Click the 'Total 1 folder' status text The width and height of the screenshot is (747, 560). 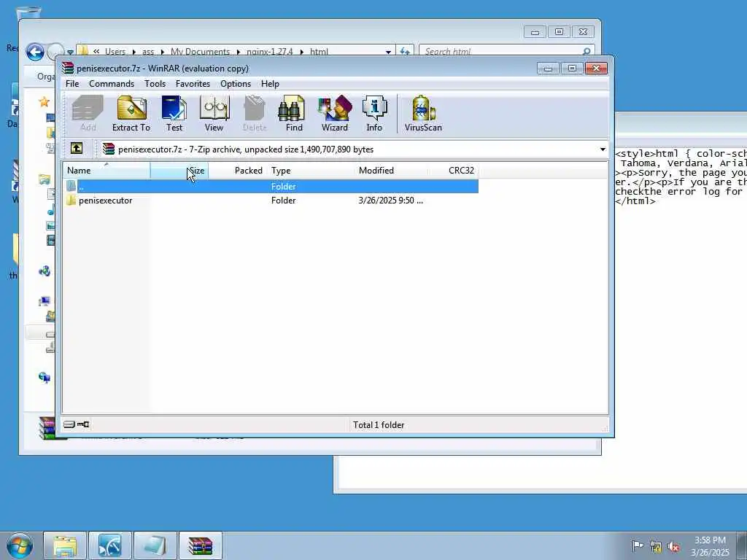tap(379, 425)
